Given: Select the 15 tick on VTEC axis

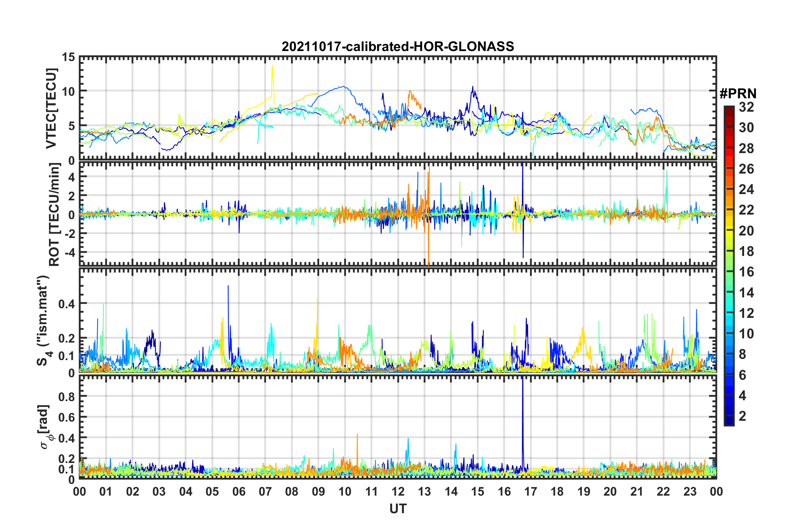Looking at the screenshot, I should click(x=69, y=57).
